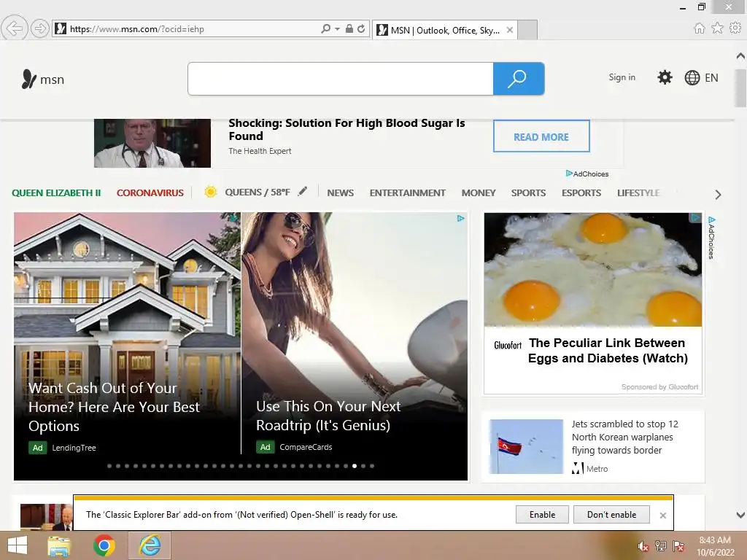Open the SPORTS section
The height and width of the screenshot is (560, 747).
pyautogui.click(x=528, y=192)
